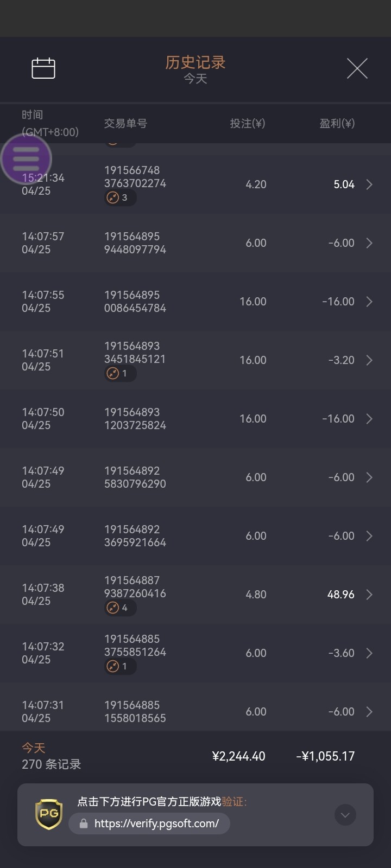Open details arrow for 14:07:57 record
Screen dimensions: 391x868
click(369, 243)
